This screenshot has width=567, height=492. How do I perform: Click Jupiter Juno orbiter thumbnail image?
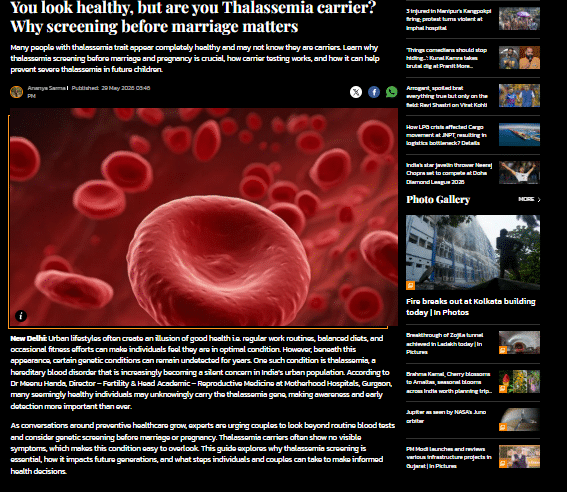519,420
